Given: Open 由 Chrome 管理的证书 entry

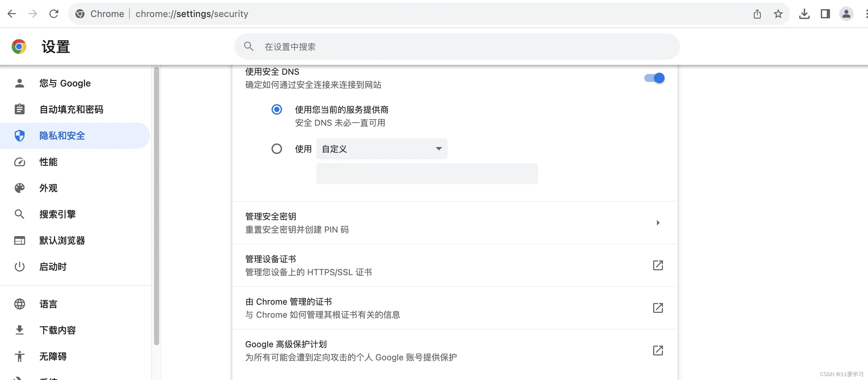Looking at the screenshot, I should (658, 308).
